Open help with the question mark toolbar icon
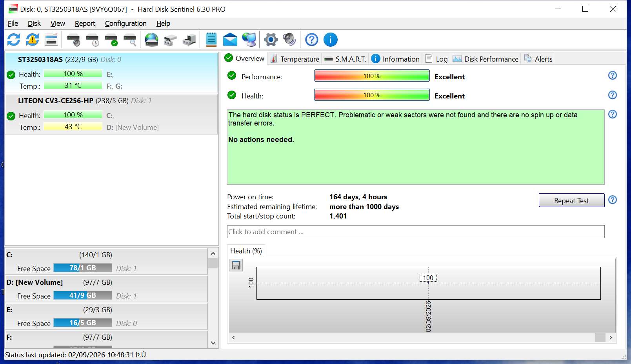The image size is (631, 364). click(311, 40)
